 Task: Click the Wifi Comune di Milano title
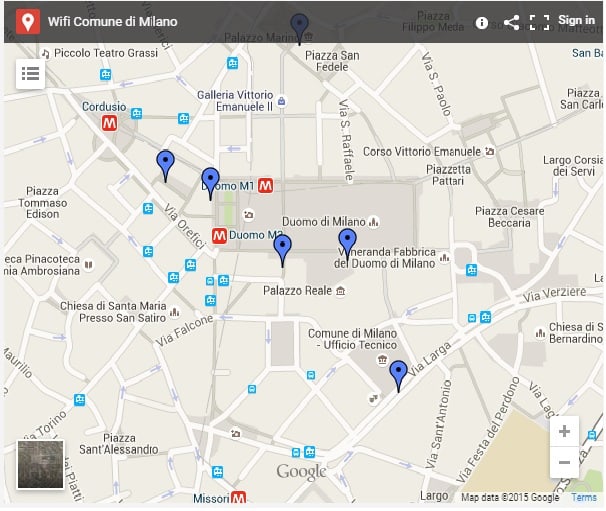click(x=112, y=22)
